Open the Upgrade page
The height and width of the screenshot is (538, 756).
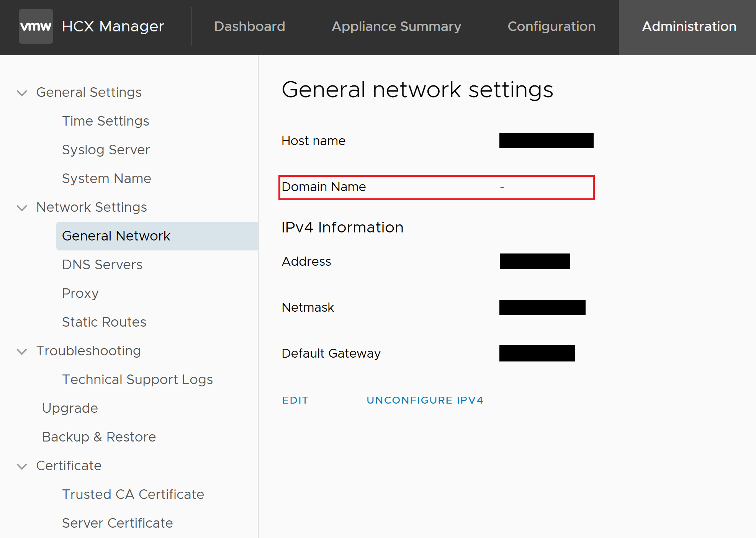[x=70, y=408]
